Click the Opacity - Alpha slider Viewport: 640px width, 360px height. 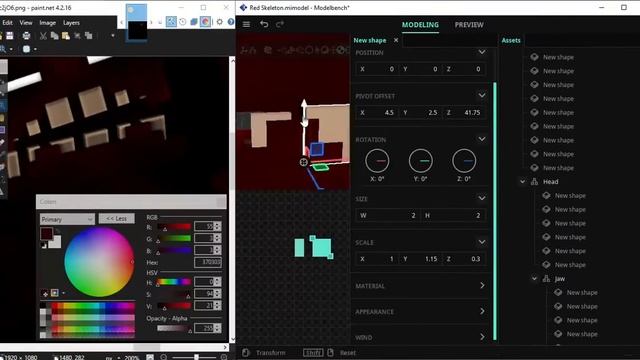click(x=174, y=328)
